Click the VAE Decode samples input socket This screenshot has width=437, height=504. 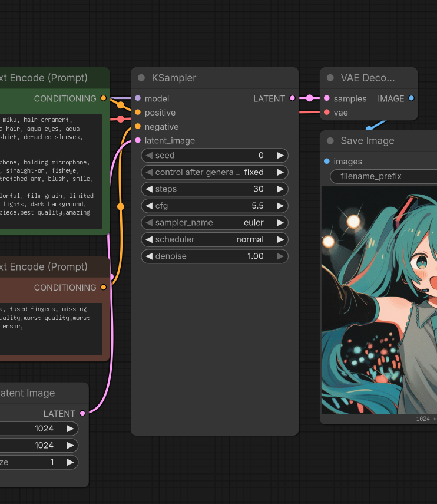pos(327,98)
